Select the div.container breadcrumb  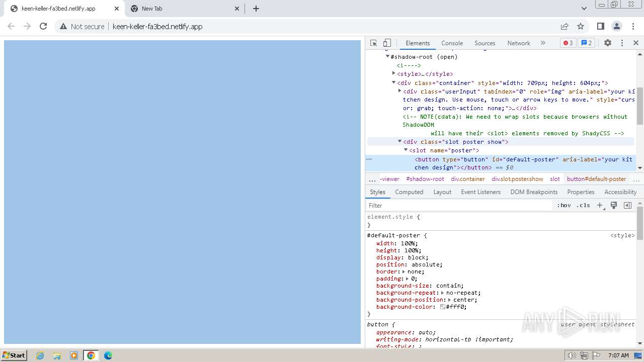[x=468, y=179]
